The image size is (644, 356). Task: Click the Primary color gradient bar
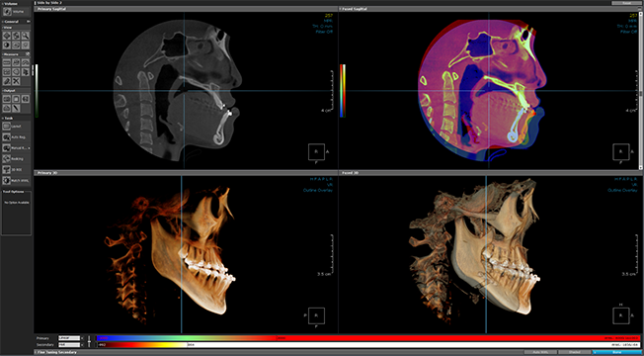(x=367, y=338)
